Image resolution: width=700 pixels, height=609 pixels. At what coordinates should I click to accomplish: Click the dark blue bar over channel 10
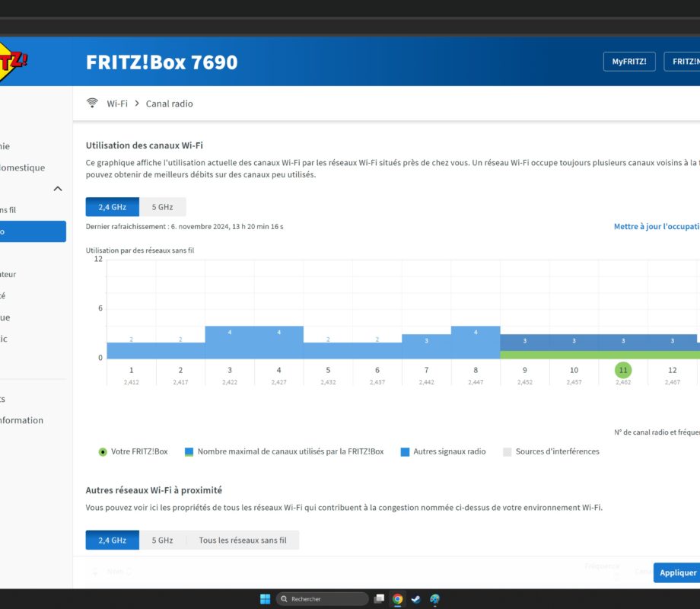pyautogui.click(x=574, y=343)
